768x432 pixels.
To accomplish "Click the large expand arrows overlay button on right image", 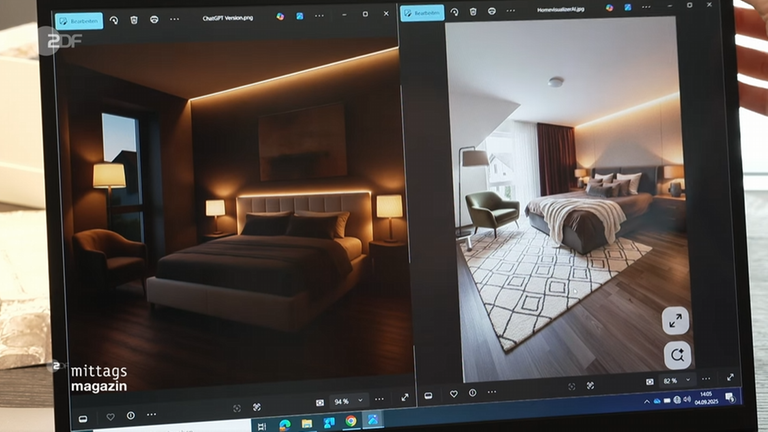I will [x=676, y=321].
